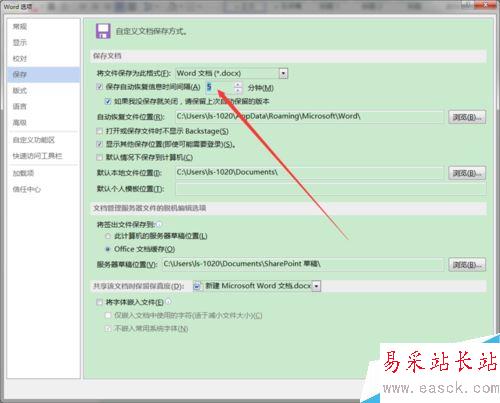
Task: Toggle 打开或保存文件时不显示 Backstage checkbox
Action: point(99,131)
